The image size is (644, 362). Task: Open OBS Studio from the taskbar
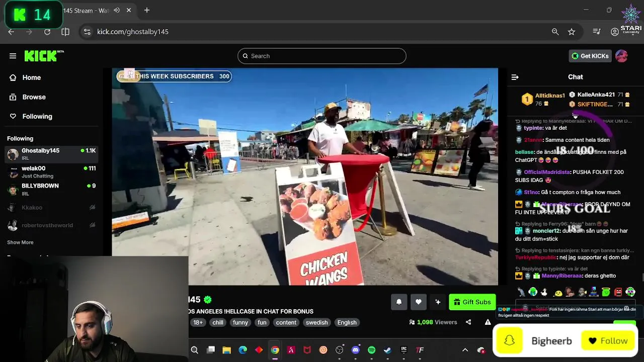pos(340,350)
